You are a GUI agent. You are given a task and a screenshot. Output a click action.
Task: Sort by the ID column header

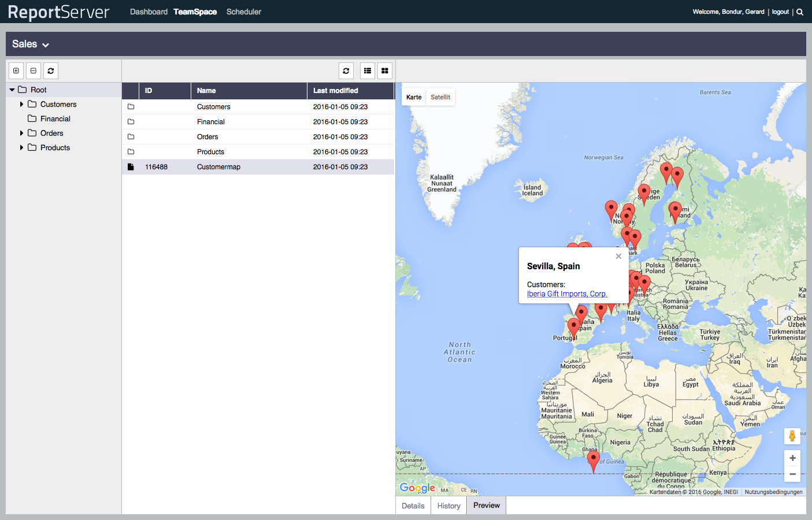coord(165,91)
